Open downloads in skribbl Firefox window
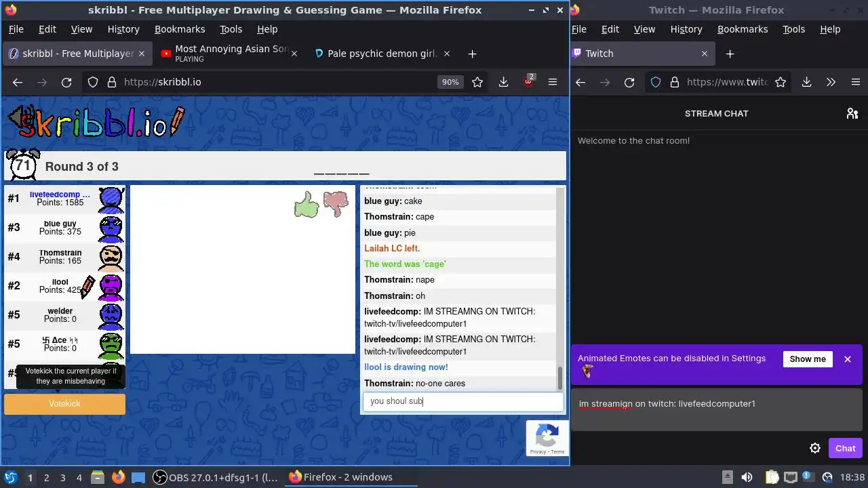The image size is (868, 488). [503, 82]
